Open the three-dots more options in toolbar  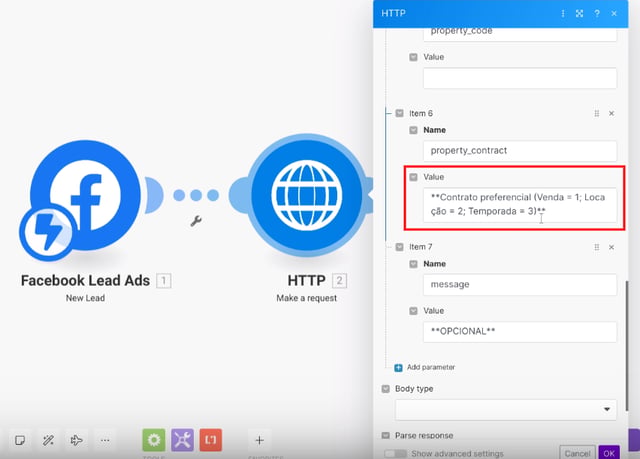(x=105, y=440)
